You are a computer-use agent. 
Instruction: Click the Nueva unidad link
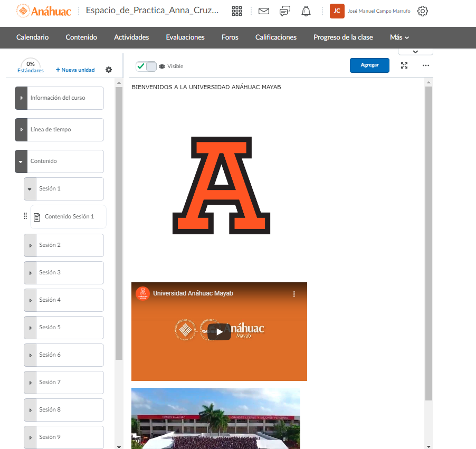tap(75, 70)
